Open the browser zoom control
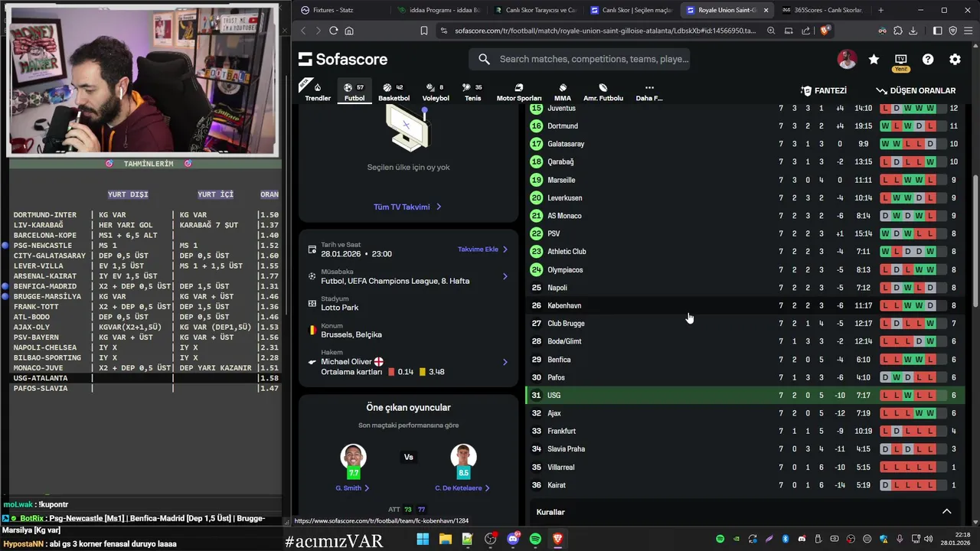 (771, 31)
